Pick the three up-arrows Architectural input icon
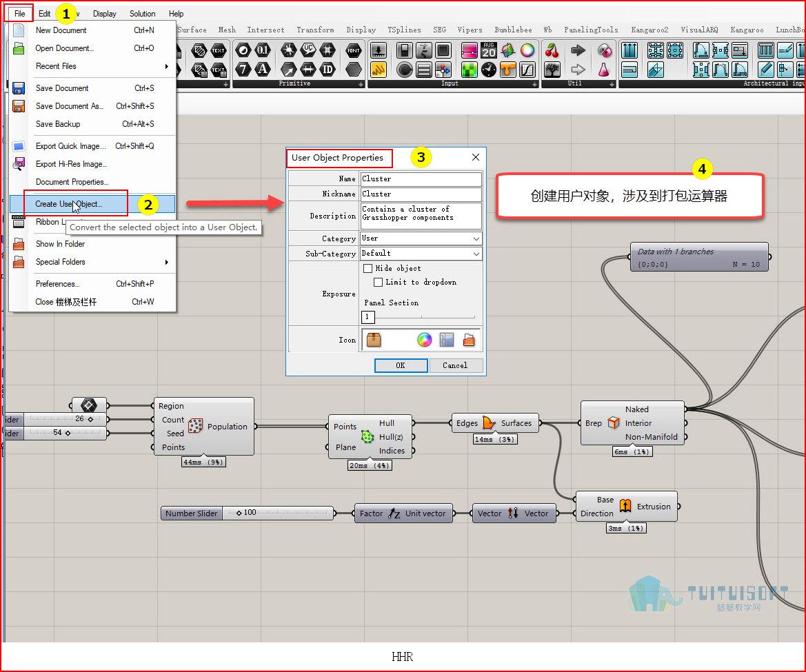806x672 pixels. [x=629, y=50]
